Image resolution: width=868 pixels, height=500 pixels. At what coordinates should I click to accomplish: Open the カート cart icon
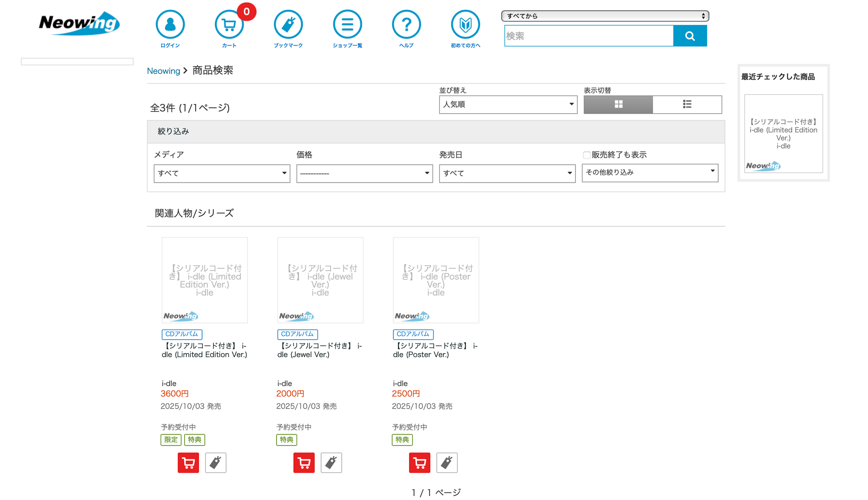coord(229,29)
